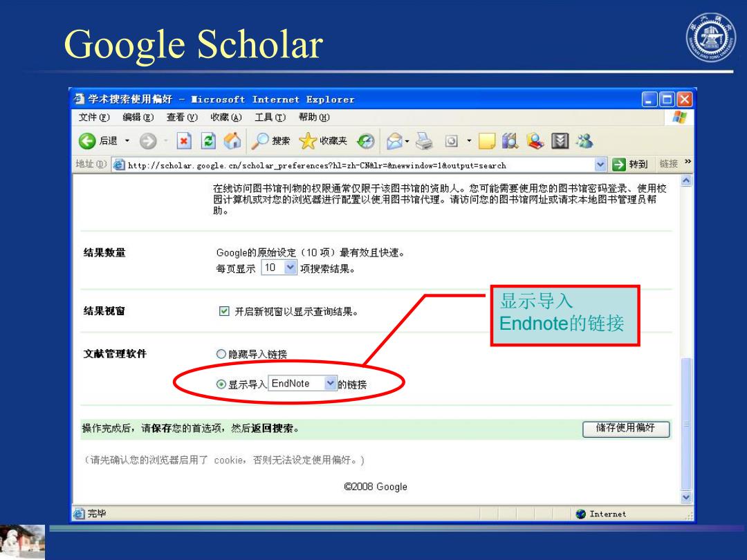Open the 文件(F) File menu

(94, 117)
